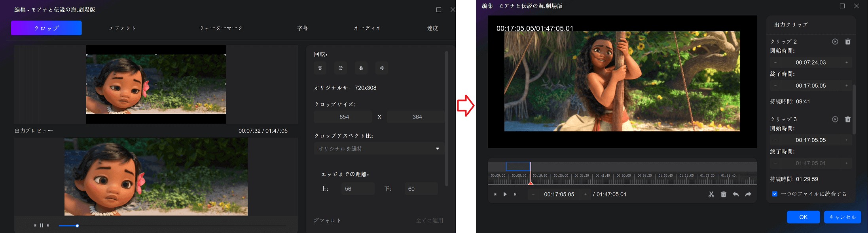Click the crop settings panel scrollbar
868x233 pixels.
447,119
